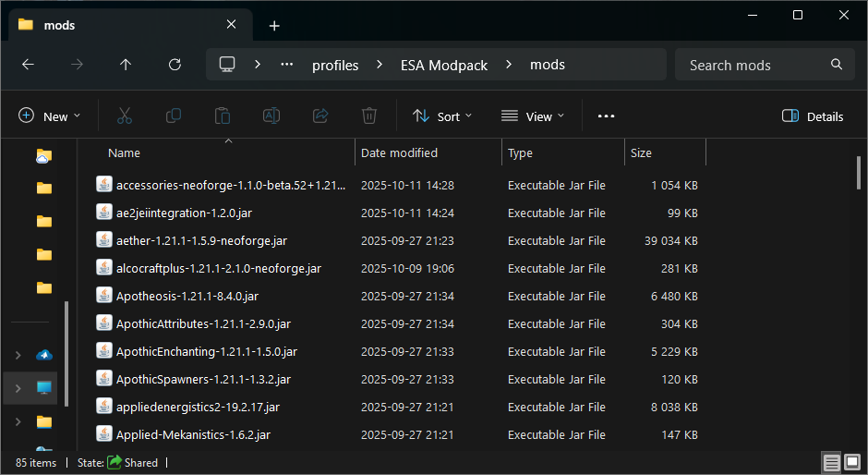This screenshot has width=868, height=475.
Task: Switch to large thumbnails view in status bar
Action: (x=852, y=462)
